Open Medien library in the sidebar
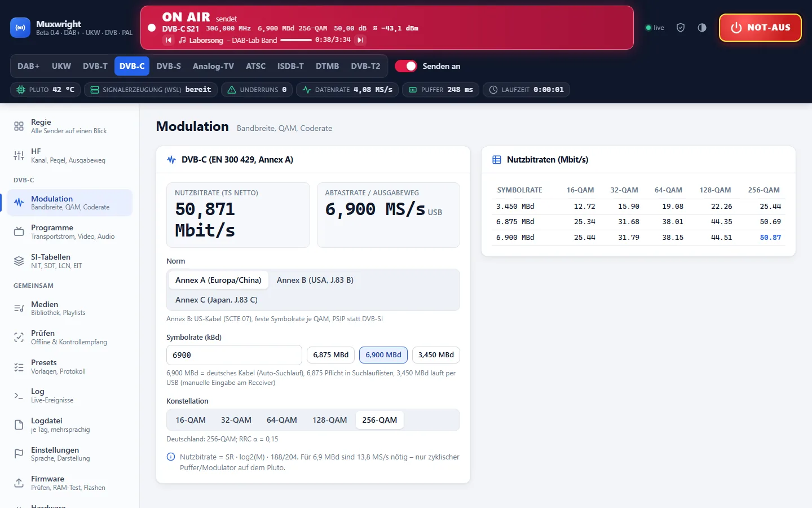Screen dimensions: 812x508 [x=70, y=308]
